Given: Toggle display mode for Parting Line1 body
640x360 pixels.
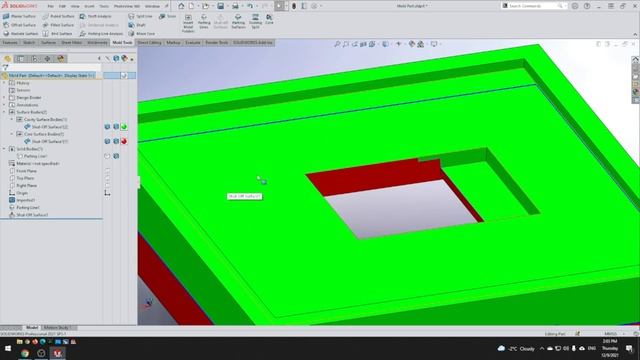Looking at the screenshot, I should 116,156.
